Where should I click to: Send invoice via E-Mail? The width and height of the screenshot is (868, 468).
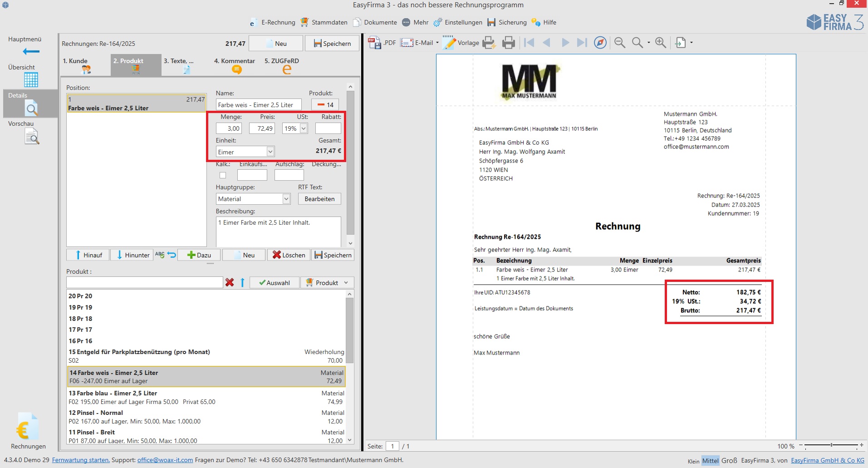[x=417, y=43]
